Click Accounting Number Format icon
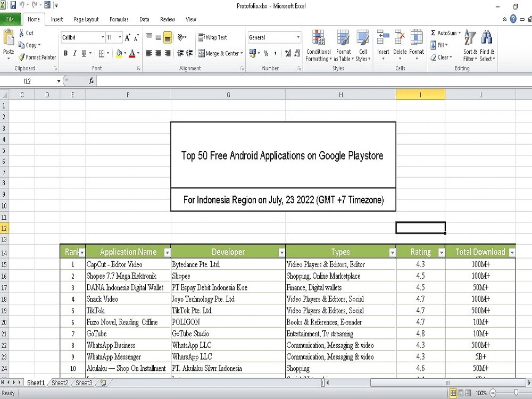532x399 pixels. pos(253,53)
